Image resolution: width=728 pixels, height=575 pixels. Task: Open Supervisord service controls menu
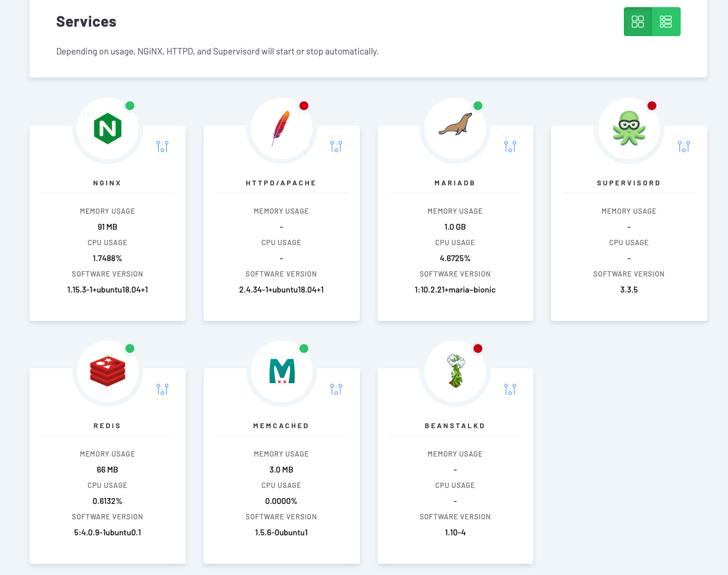pos(684,146)
